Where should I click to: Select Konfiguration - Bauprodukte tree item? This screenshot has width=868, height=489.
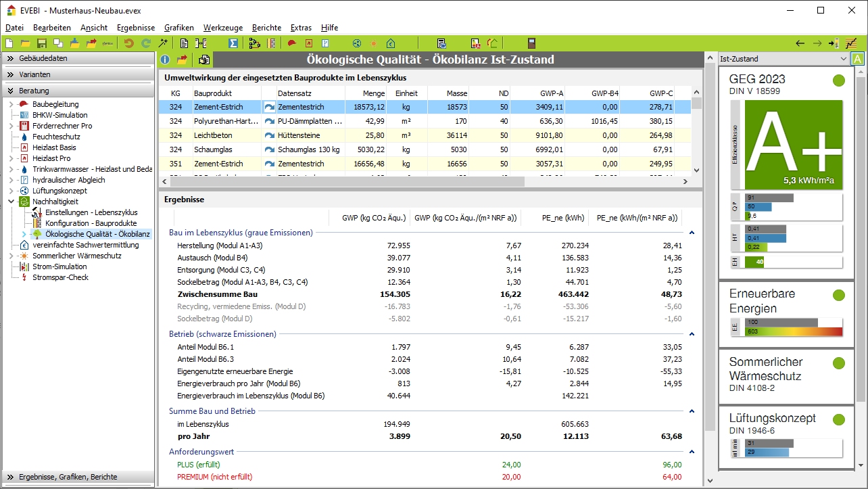point(91,223)
